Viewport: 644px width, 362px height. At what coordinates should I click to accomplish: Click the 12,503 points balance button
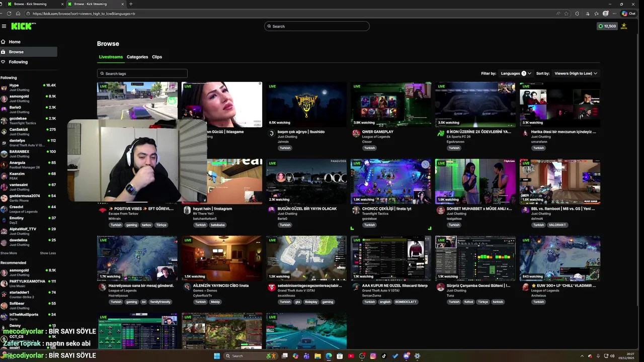point(607,26)
